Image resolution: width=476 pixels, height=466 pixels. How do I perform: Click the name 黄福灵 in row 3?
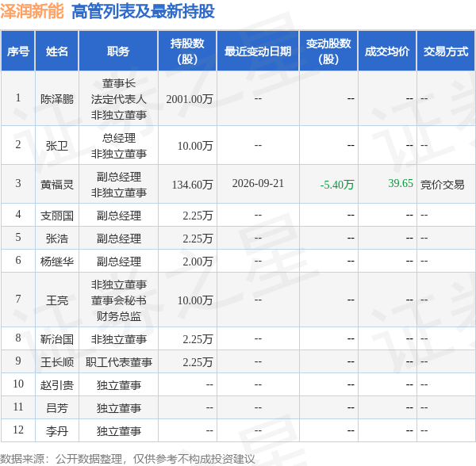tap(57, 184)
